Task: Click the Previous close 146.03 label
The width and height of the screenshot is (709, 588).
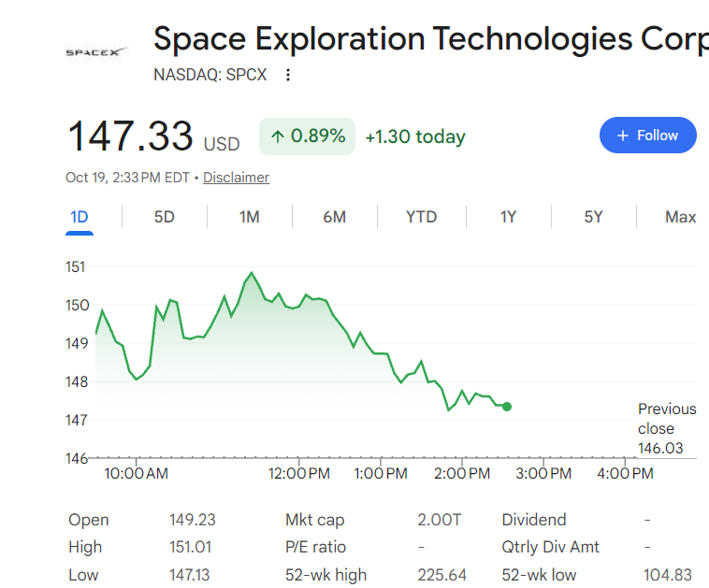Action: (667, 428)
